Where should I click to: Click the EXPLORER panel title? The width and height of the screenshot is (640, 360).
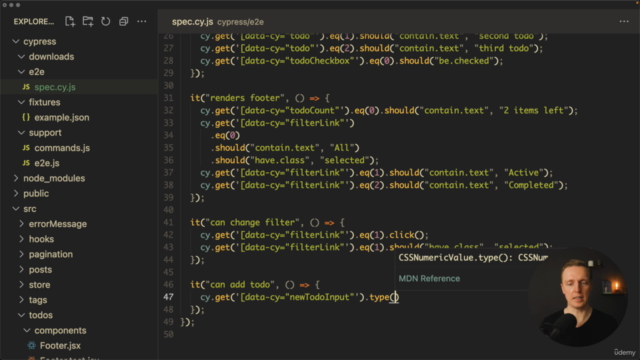(33, 21)
